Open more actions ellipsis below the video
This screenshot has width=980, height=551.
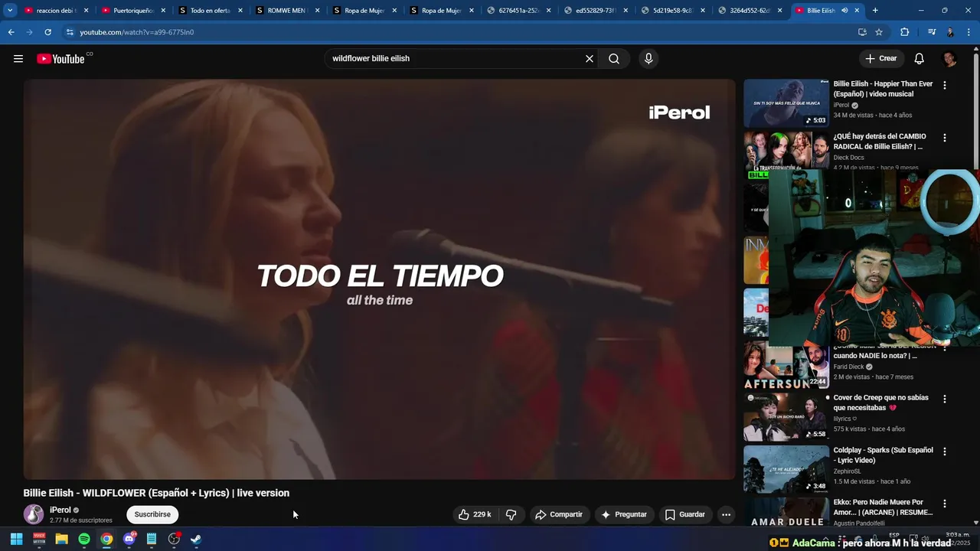click(x=726, y=514)
